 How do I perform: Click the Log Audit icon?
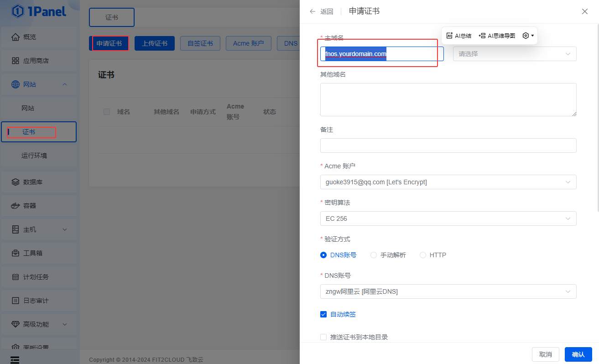pos(16,301)
